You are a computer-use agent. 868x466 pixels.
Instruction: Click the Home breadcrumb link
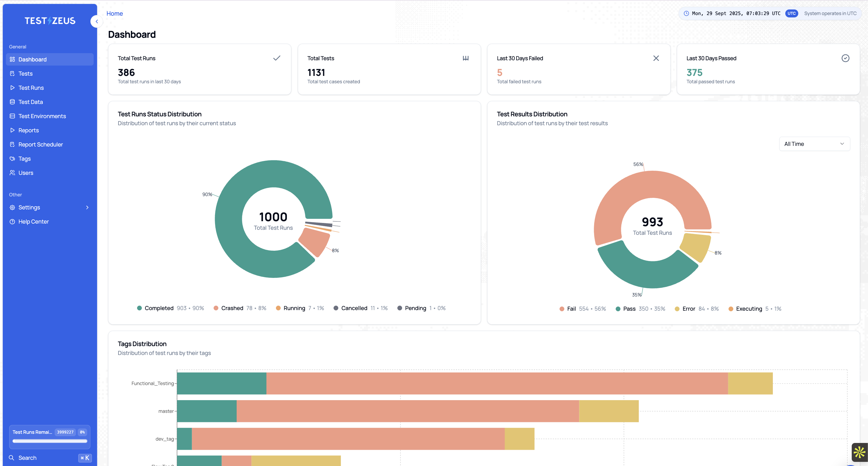pos(115,14)
